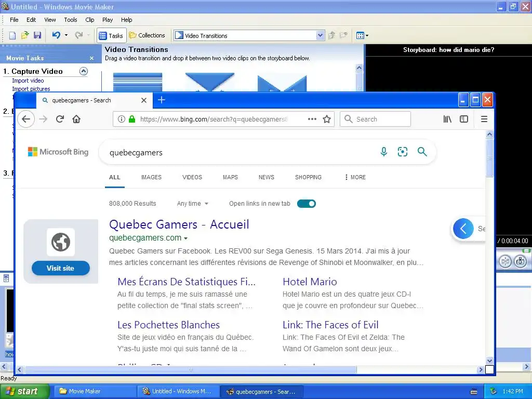532x399 pixels.
Task: Go forward in the browser
Action: (x=43, y=119)
